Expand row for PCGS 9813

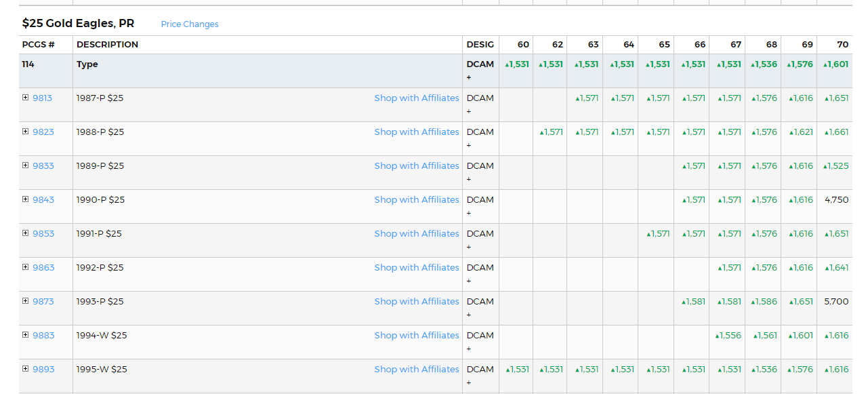point(26,98)
